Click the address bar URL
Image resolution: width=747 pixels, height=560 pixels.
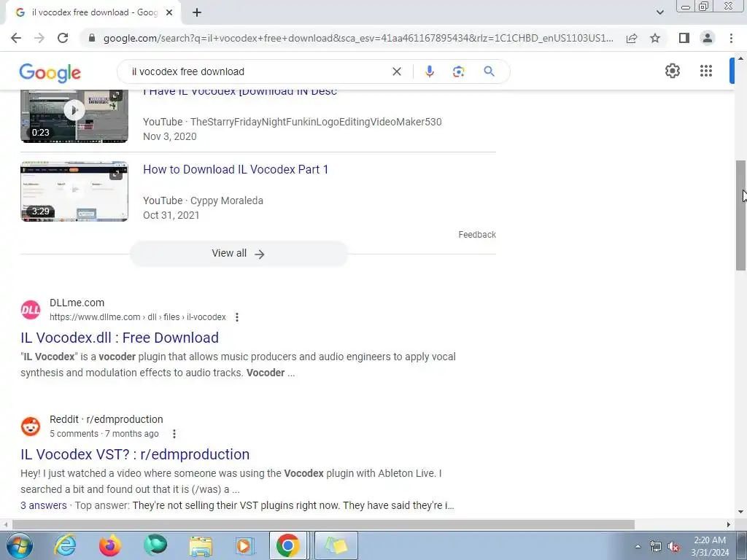(358, 38)
